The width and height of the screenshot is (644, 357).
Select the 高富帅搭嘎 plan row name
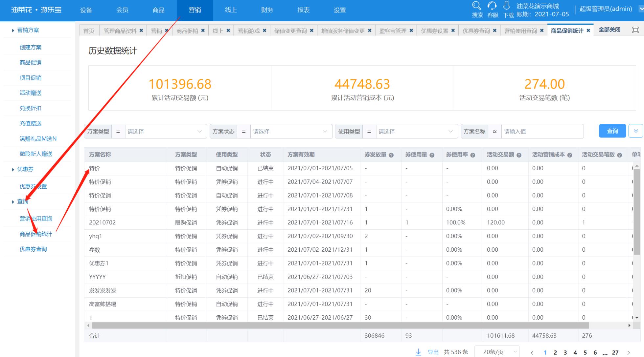(103, 304)
